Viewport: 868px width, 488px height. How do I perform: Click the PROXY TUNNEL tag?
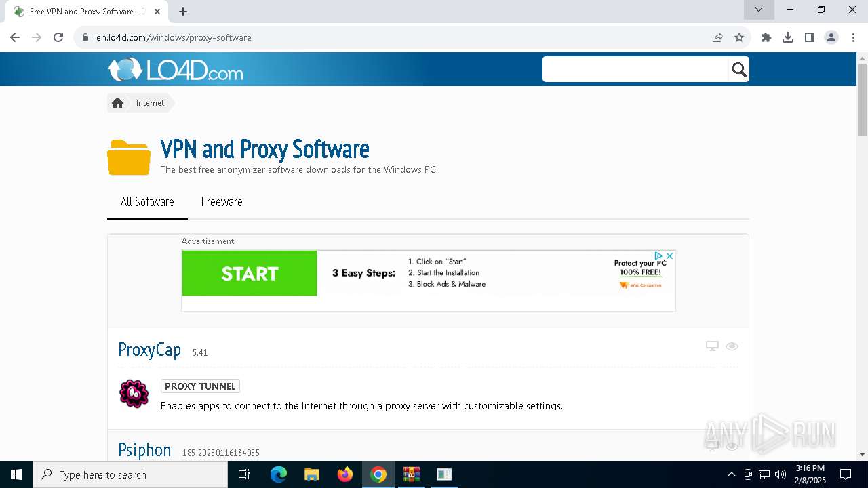(200, 386)
